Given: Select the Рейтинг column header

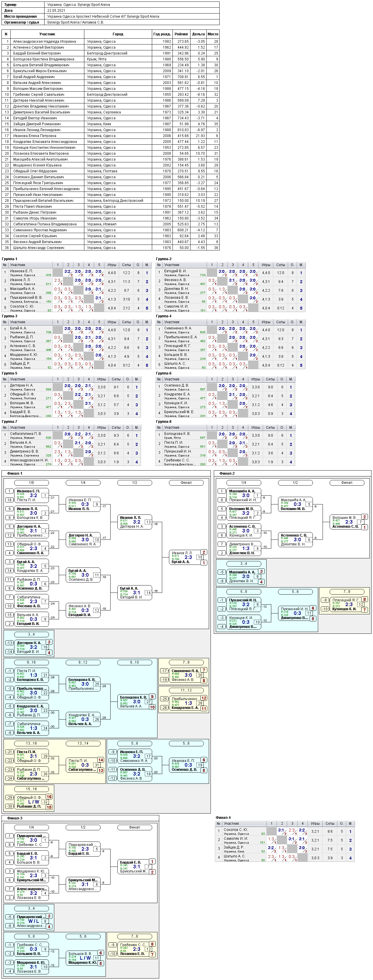Looking at the screenshot, I should coord(181,34).
